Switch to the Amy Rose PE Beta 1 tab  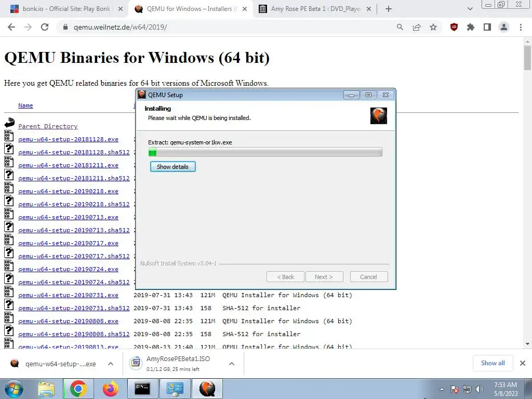316,9
